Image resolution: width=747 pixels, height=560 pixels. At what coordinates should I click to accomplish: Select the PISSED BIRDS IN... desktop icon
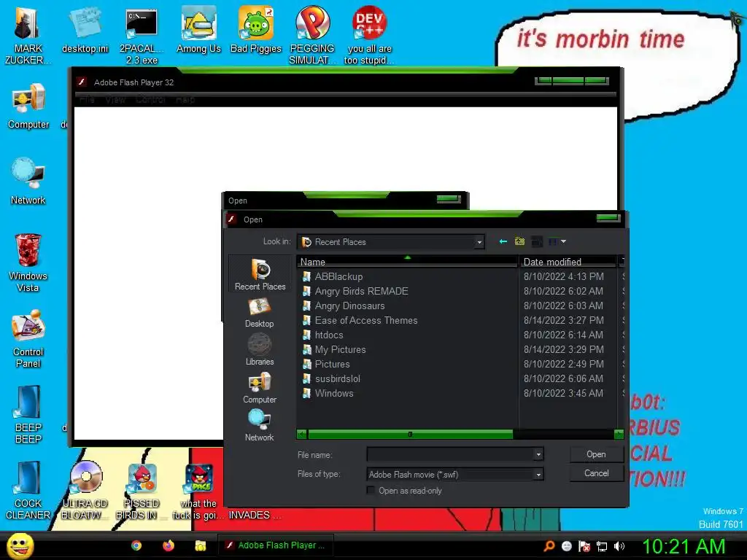tap(142, 491)
